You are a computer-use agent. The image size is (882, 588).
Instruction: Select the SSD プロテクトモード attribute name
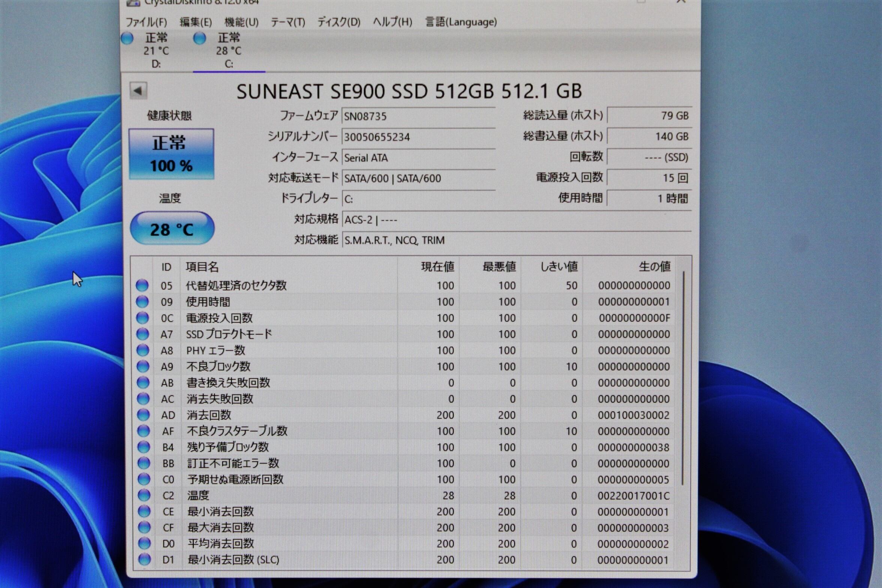coord(229,334)
